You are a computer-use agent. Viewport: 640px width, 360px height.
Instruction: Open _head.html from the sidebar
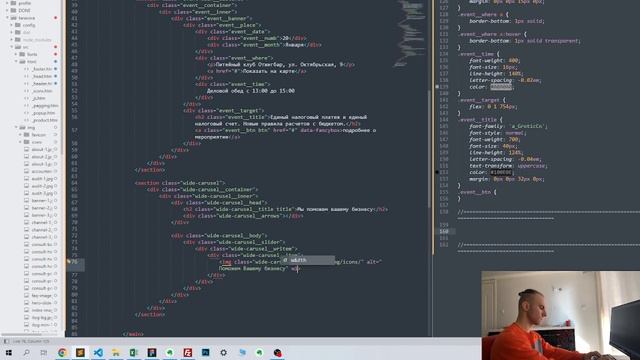[x=42, y=76]
